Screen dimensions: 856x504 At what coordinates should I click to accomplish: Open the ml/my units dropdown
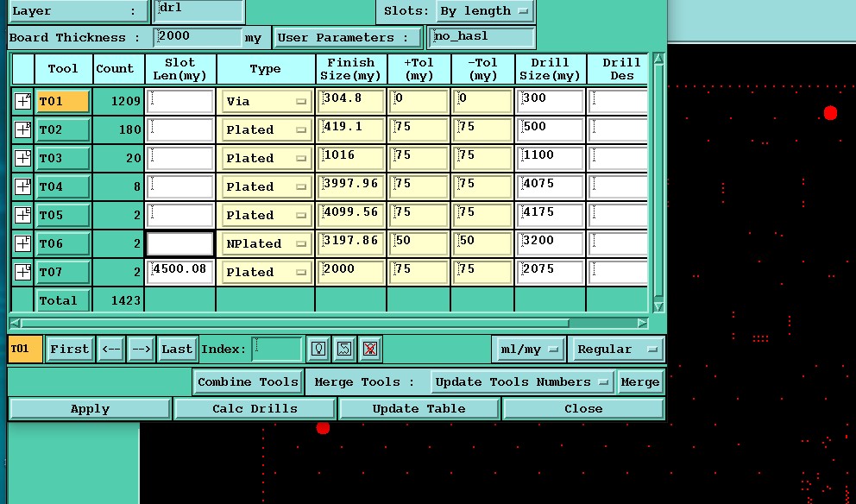[528, 349]
